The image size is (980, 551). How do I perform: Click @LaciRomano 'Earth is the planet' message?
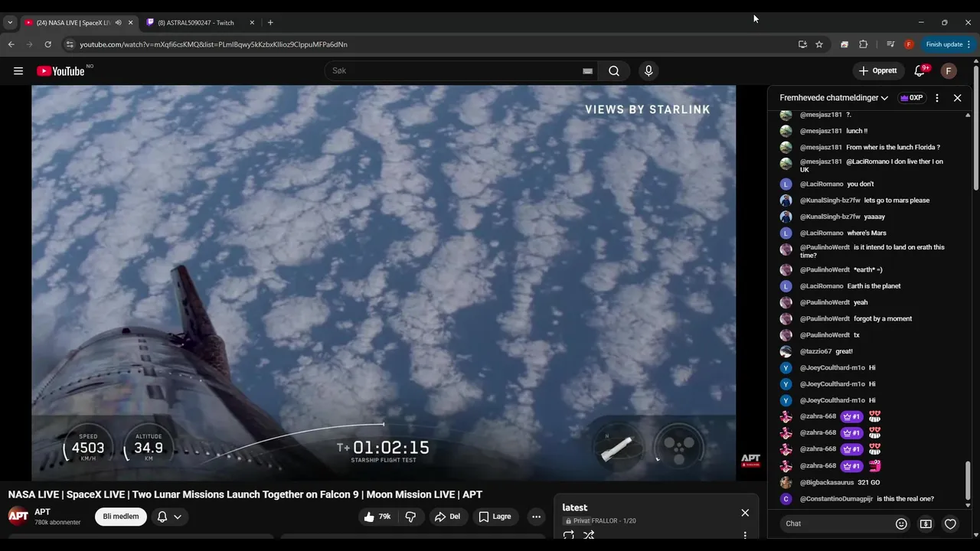tap(874, 286)
